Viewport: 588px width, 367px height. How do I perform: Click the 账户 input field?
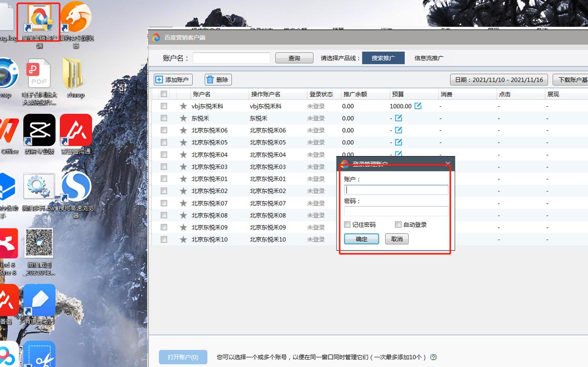396,190
